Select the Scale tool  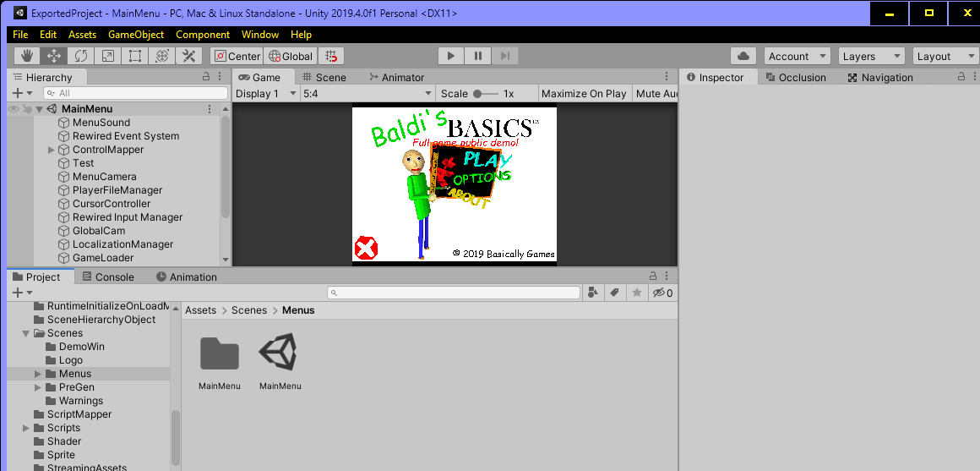[107, 56]
